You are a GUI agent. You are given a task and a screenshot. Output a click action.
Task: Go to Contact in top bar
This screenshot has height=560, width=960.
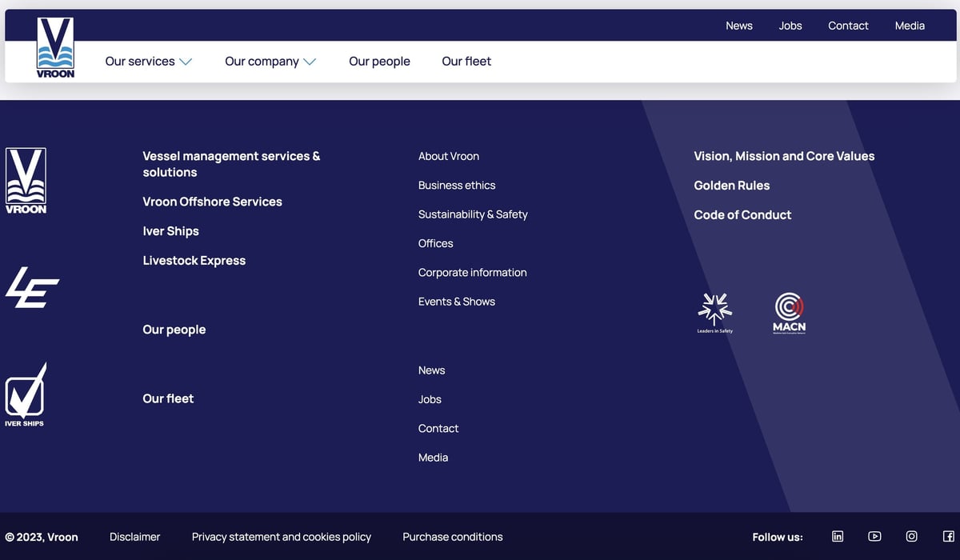[848, 26]
